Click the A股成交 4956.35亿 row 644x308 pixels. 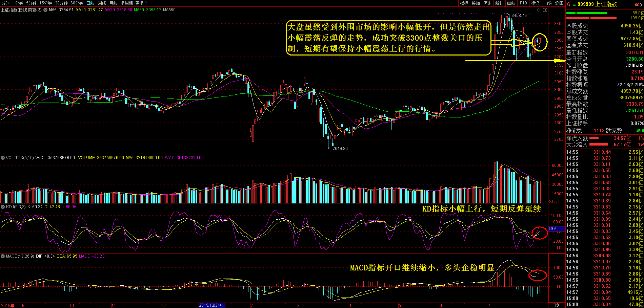pyautogui.click(x=605, y=26)
